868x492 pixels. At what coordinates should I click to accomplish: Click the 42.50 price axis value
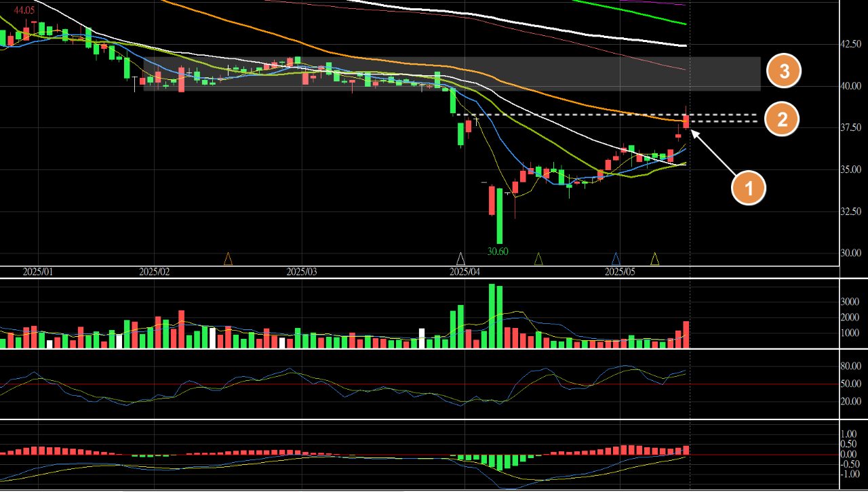point(852,44)
